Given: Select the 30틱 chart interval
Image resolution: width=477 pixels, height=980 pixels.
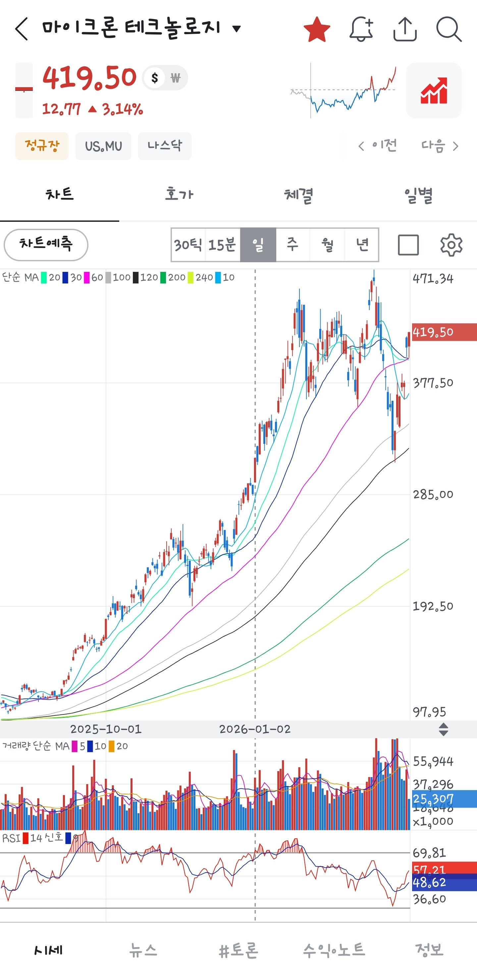Looking at the screenshot, I should pos(188,245).
